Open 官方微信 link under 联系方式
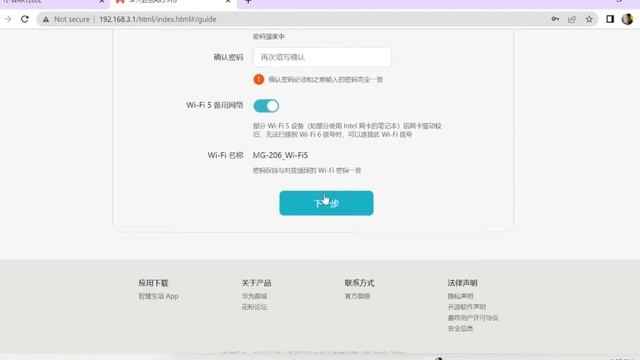Image resolution: width=640 pixels, height=360 pixels. click(358, 296)
